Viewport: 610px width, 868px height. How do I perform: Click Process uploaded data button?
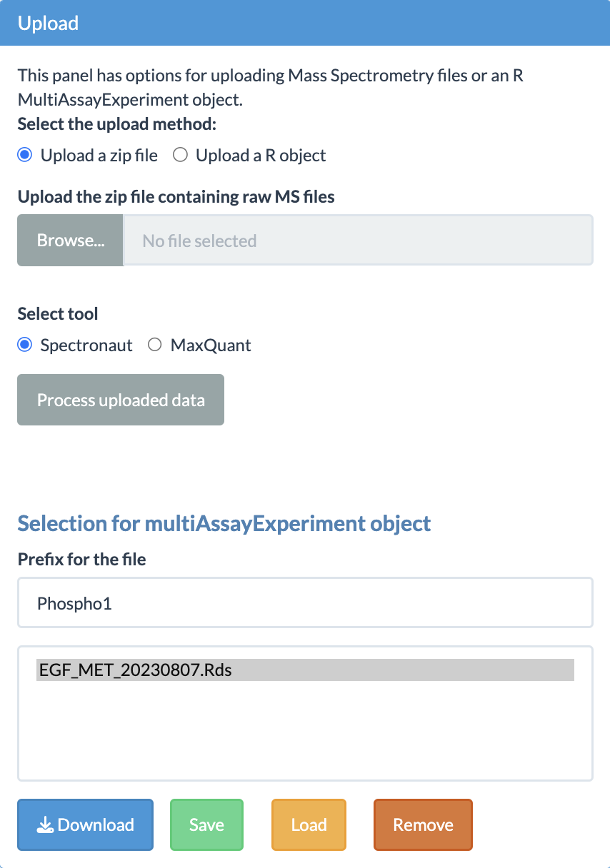[x=121, y=400]
